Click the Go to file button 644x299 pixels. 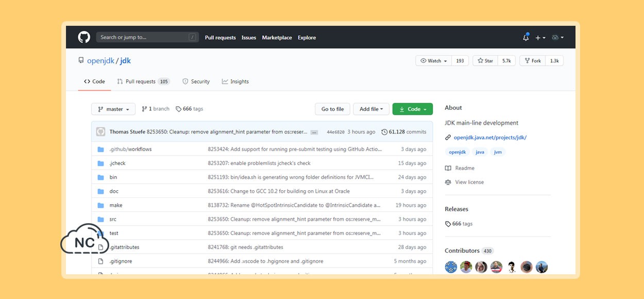pos(332,109)
